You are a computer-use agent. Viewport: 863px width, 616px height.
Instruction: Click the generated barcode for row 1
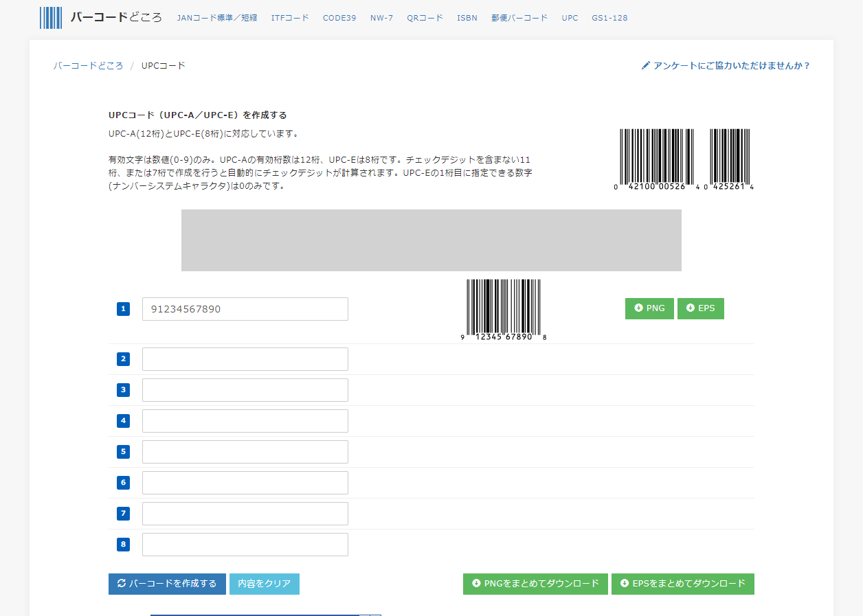pyautogui.click(x=504, y=309)
